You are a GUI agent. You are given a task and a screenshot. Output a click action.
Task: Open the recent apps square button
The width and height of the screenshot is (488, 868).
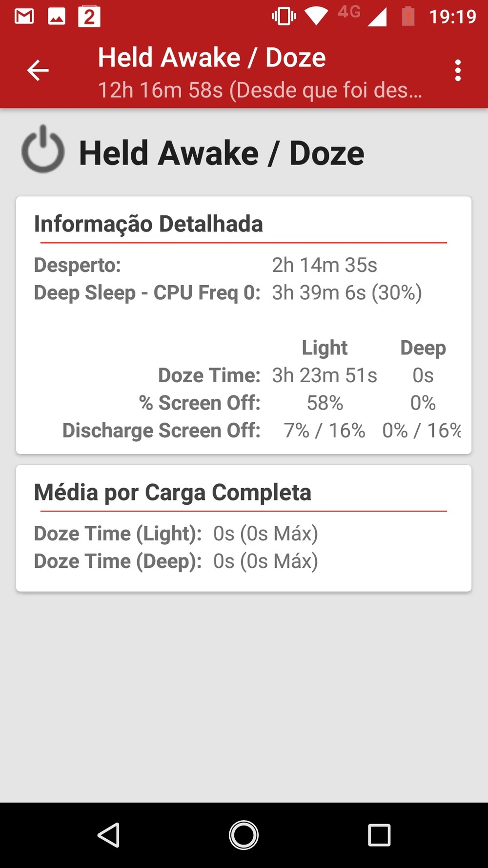point(379,835)
